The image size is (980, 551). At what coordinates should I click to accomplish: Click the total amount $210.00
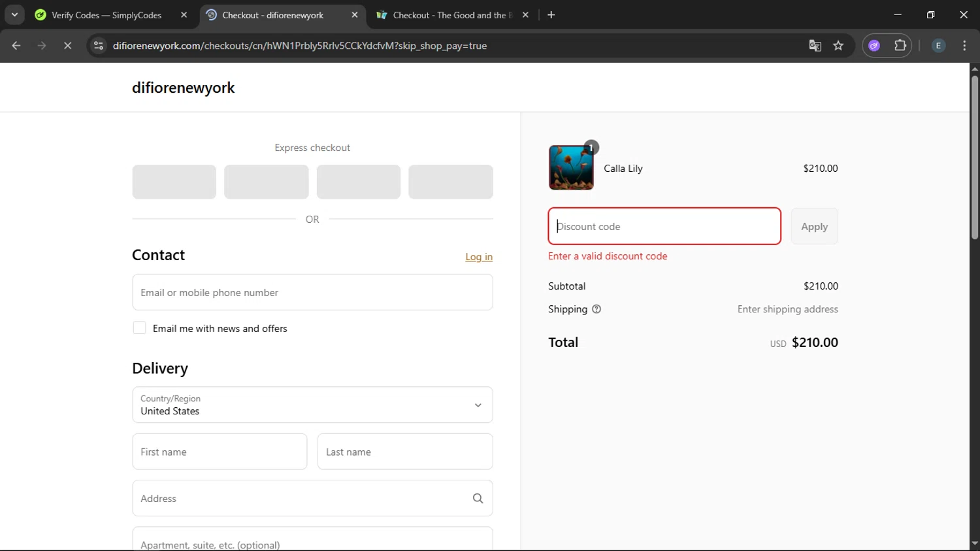(815, 342)
